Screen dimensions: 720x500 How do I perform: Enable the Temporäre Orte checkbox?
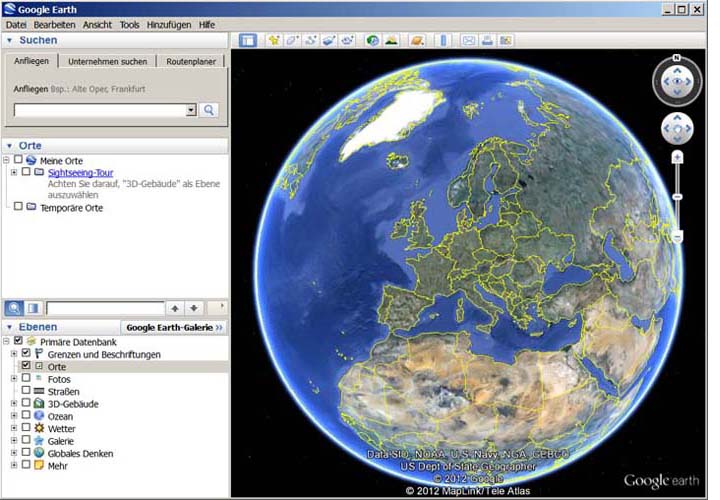[x=18, y=207]
